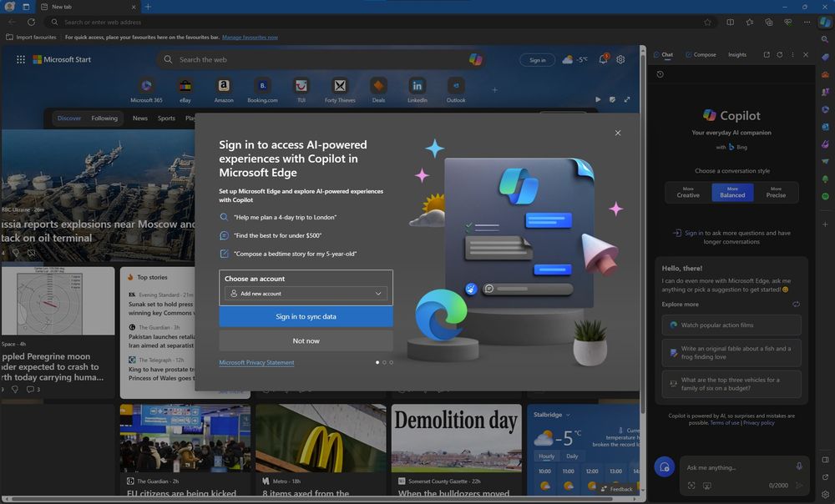The width and height of the screenshot is (835, 504).
Task: Open the Copilot Terms of use link
Action: tap(724, 423)
